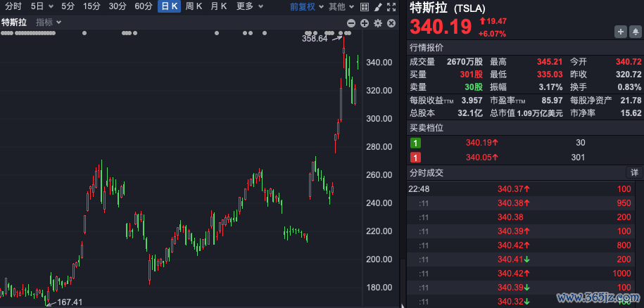Click the 15.62 price-to-book value
644x308 pixels.
(x=631, y=113)
